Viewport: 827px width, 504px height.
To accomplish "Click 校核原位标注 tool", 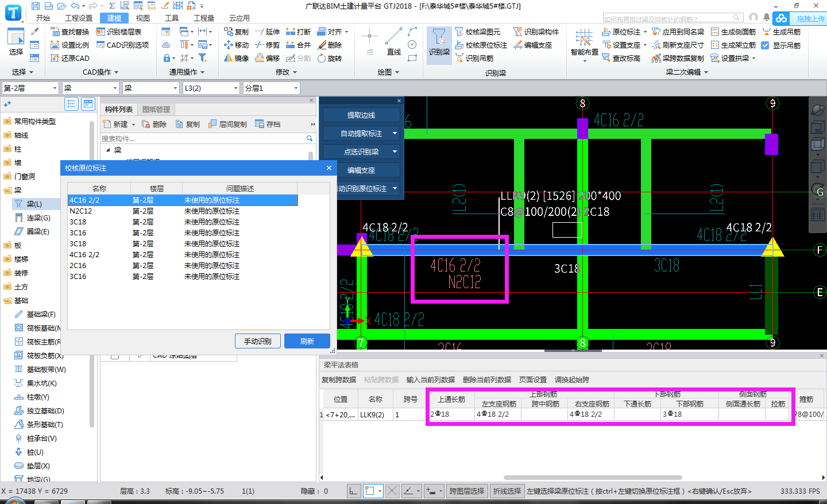I will click(x=481, y=45).
